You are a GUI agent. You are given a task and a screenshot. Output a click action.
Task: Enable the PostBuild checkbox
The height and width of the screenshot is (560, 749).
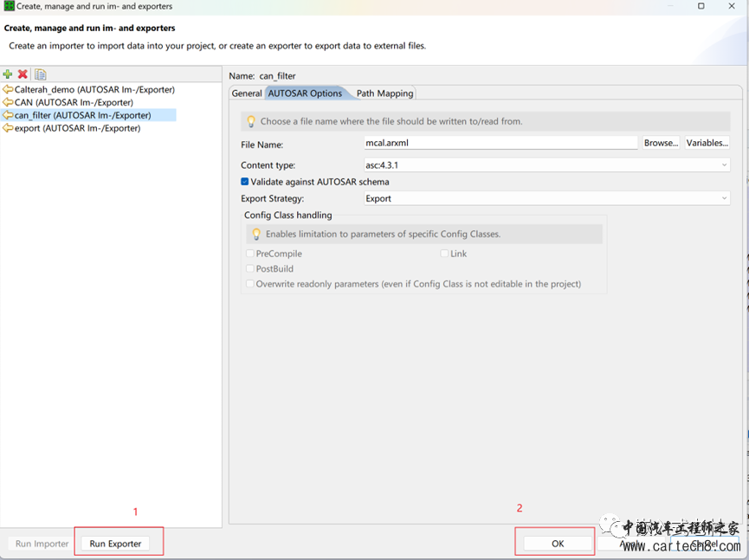pos(250,269)
